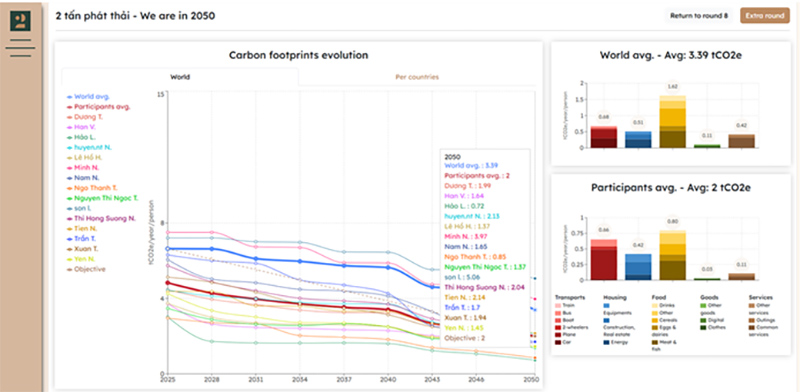Click the Participants housing bar labeled 0.42

click(638, 266)
